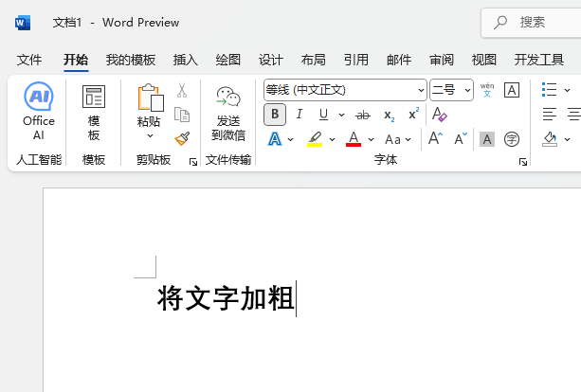Toggle subscript x₂ button
Screen dimensions: 581x392
click(x=389, y=116)
